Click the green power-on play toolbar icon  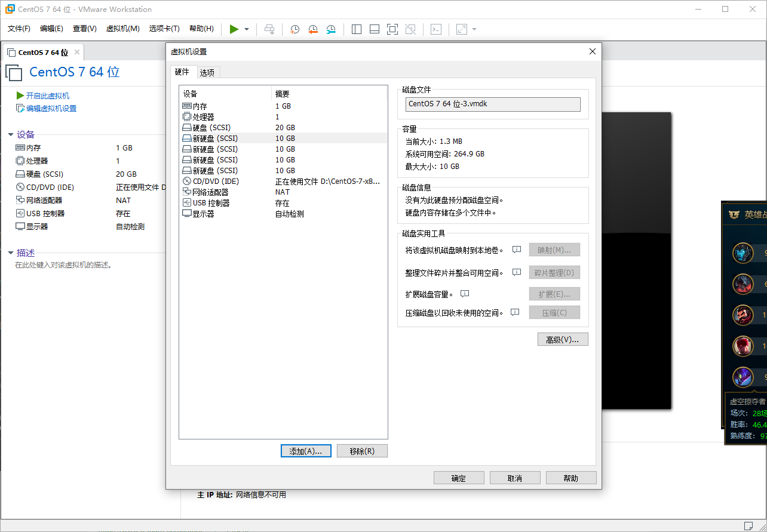tap(234, 29)
